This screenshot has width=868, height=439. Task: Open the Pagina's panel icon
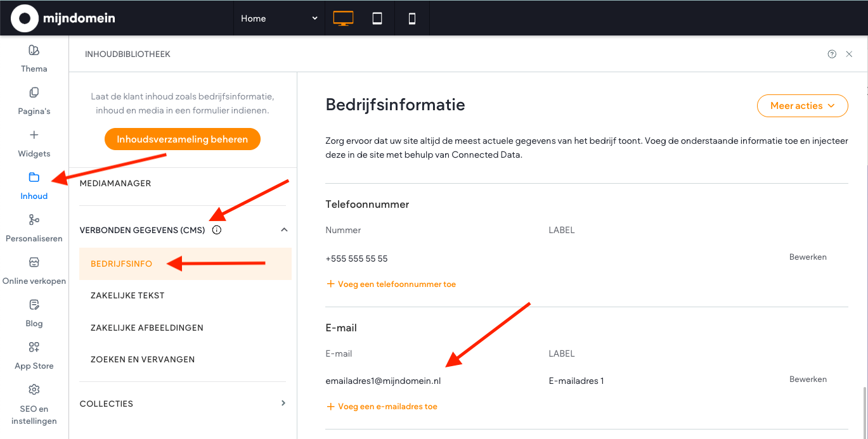tap(34, 93)
